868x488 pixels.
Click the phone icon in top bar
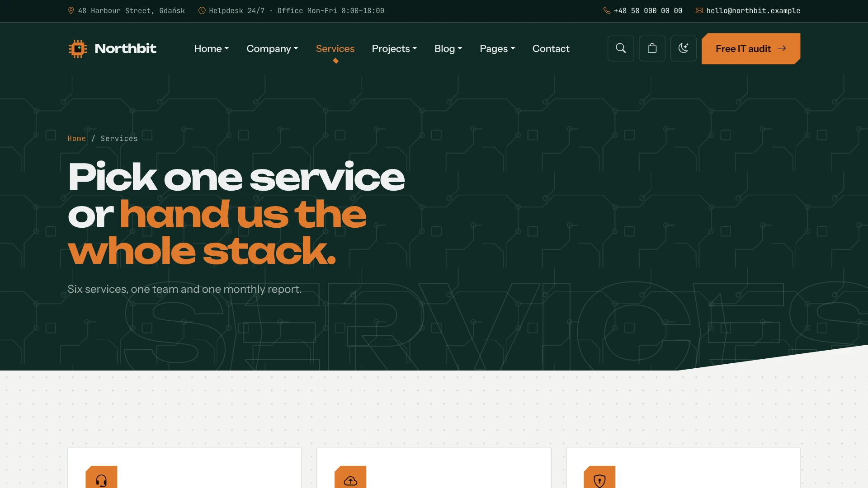[x=607, y=10]
